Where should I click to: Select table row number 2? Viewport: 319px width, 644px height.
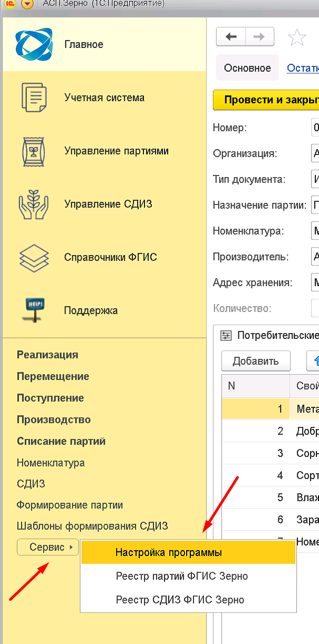pyautogui.click(x=270, y=431)
